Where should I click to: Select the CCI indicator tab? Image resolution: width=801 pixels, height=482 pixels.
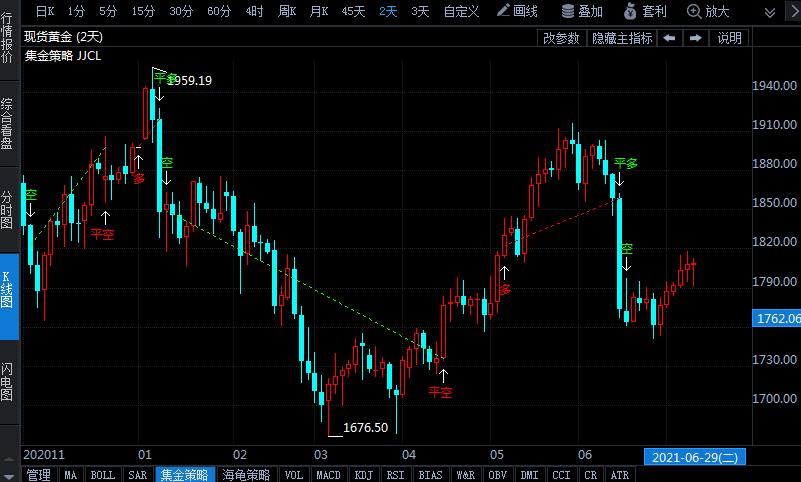coord(561,475)
